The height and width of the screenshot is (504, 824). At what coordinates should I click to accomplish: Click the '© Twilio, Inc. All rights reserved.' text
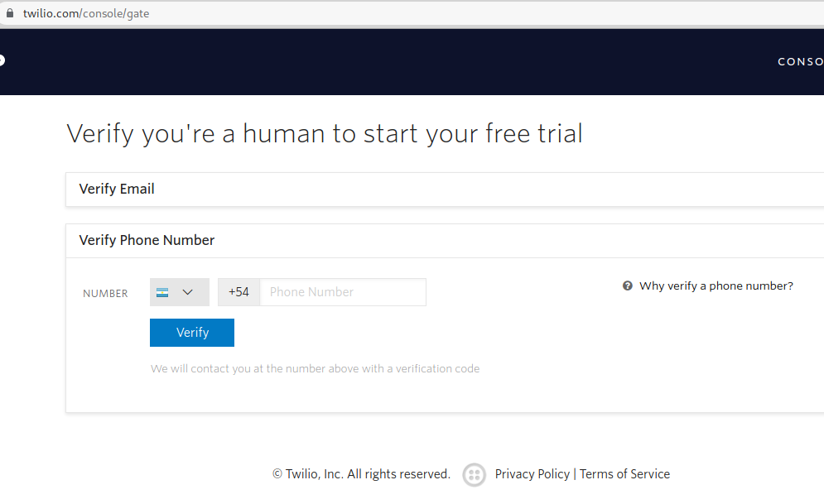click(361, 474)
